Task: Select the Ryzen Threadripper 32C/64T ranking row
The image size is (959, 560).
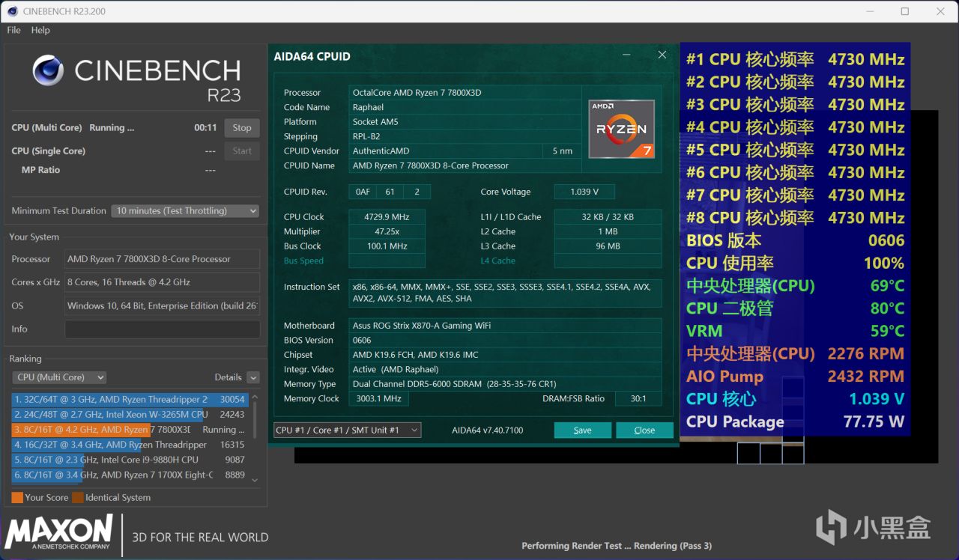Action: (x=130, y=400)
